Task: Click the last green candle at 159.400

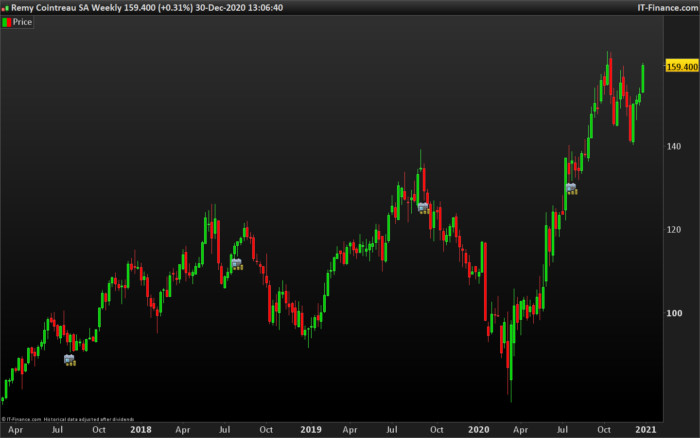Action: pos(643,78)
